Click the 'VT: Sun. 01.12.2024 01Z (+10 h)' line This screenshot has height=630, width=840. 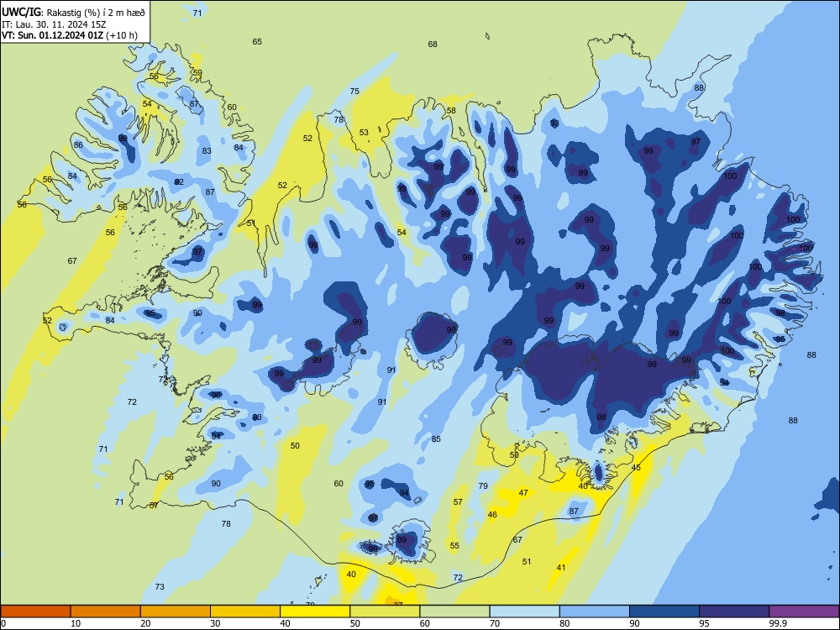(x=70, y=35)
